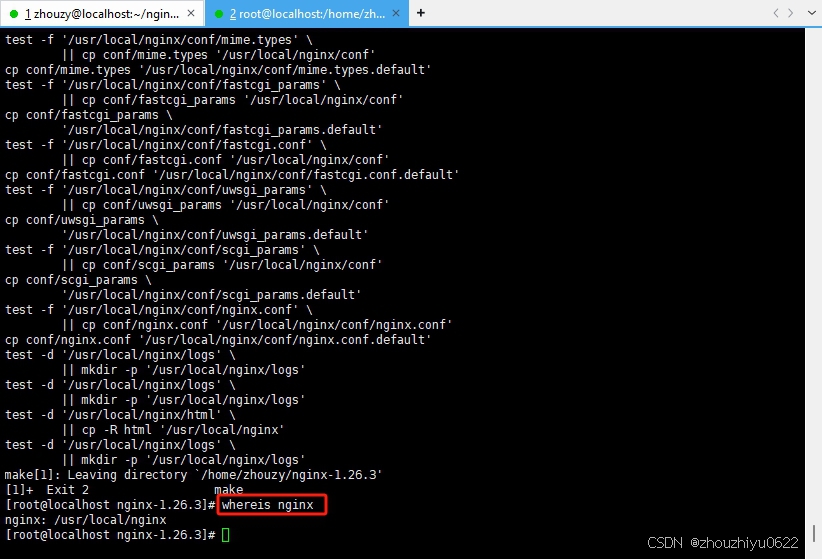Image resolution: width=822 pixels, height=559 pixels.
Task: Click the 'cp conf/mime.types' default copy line
Action: [218, 70]
